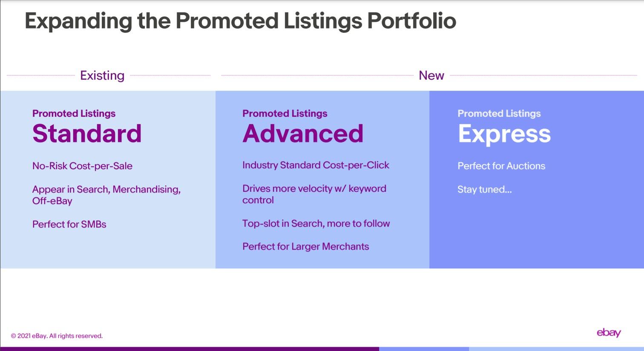
Task: Click the Perfect for Larger Merchants text
Action: [x=305, y=246]
